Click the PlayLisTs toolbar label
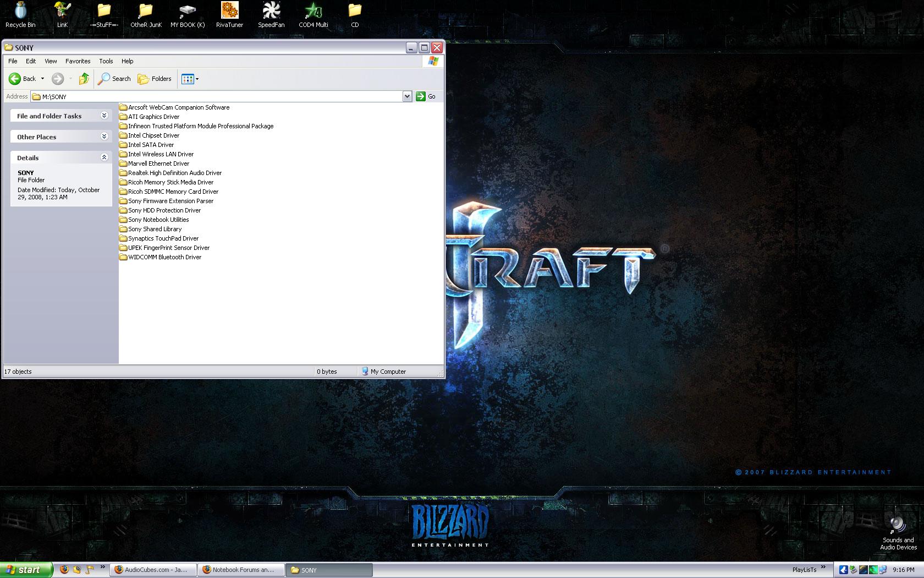 tap(804, 570)
